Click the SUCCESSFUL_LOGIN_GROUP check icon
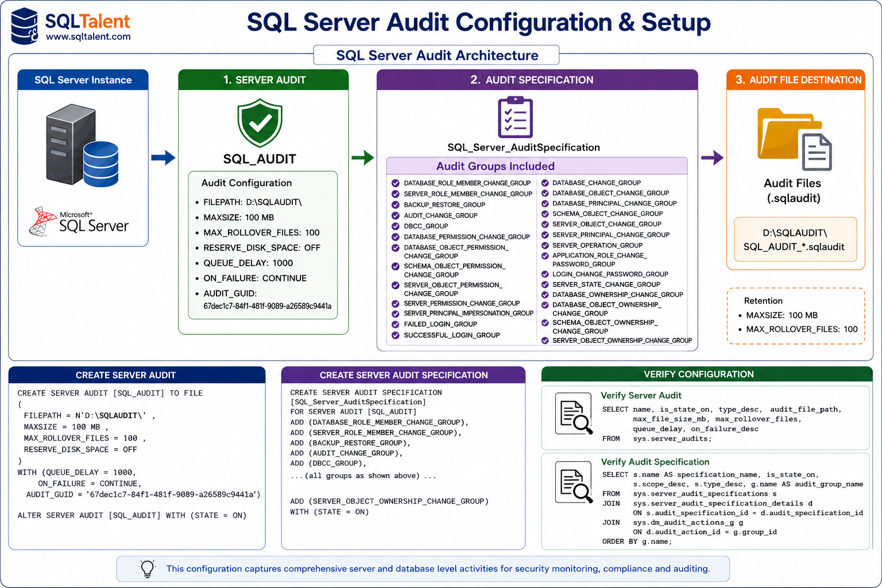 (x=395, y=335)
